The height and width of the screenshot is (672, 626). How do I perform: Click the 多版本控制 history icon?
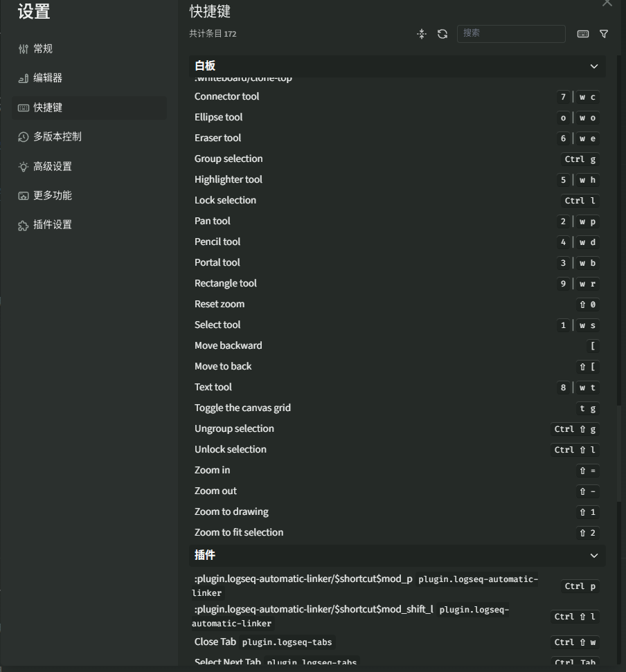(24, 137)
